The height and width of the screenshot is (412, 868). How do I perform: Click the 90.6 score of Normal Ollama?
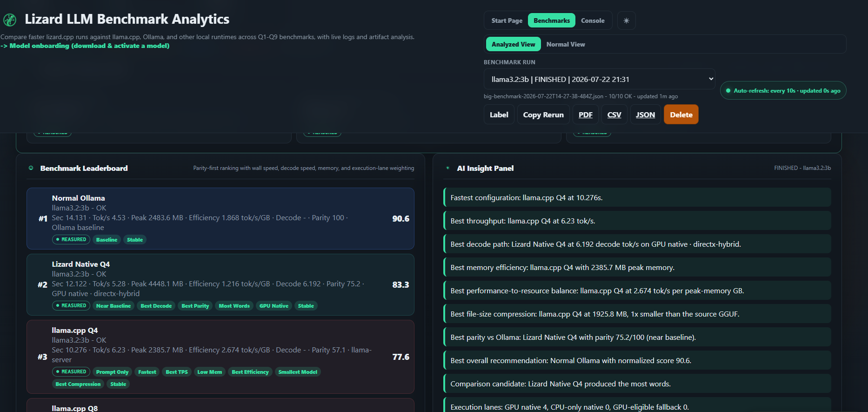[401, 218]
